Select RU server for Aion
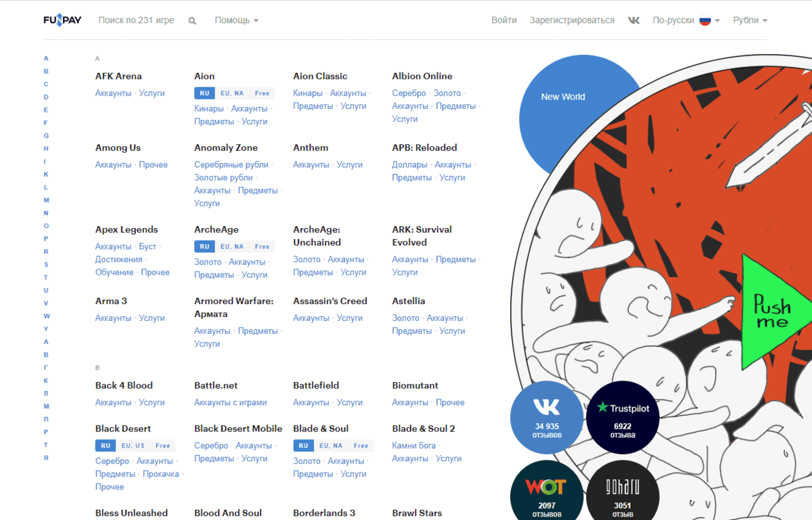 pyautogui.click(x=204, y=93)
